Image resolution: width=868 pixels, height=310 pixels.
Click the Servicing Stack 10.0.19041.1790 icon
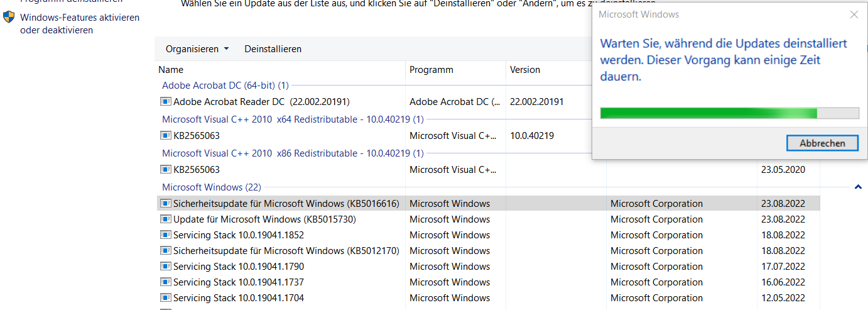[166, 267]
